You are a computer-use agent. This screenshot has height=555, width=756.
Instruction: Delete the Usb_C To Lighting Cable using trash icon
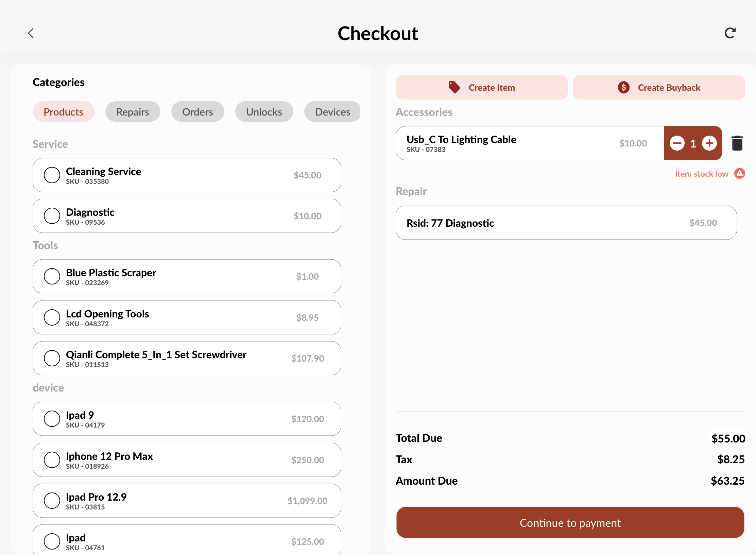point(737,143)
